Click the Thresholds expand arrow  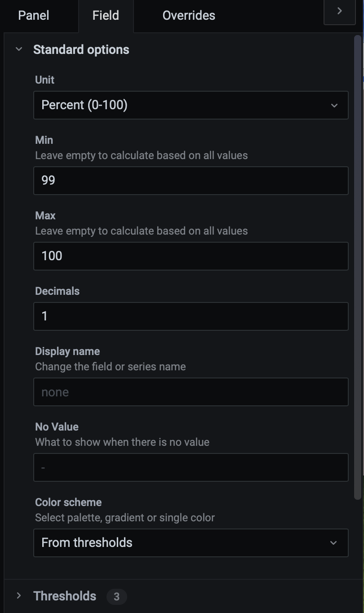[18, 595]
